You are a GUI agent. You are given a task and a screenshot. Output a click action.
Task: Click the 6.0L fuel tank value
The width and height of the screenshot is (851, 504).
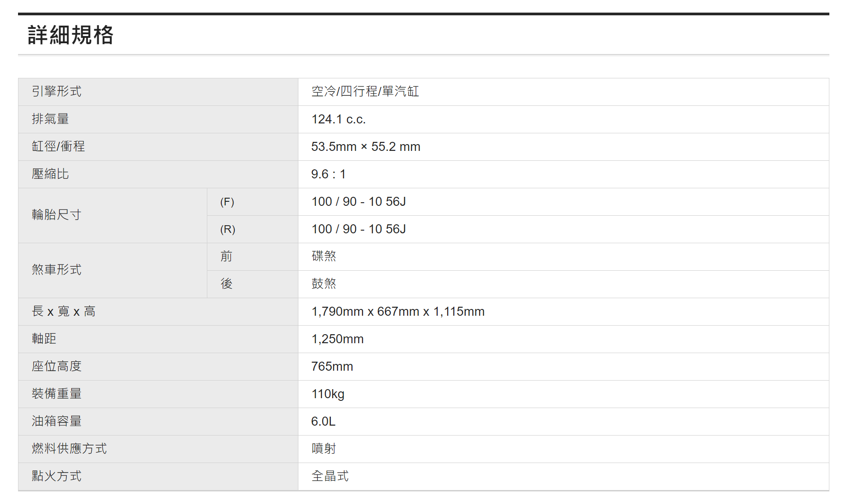[x=323, y=422]
